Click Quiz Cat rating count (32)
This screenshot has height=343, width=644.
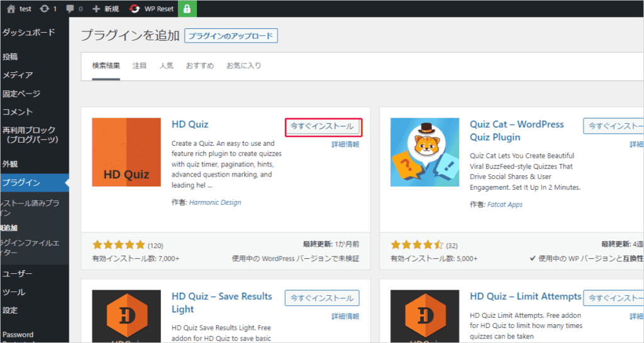452,246
